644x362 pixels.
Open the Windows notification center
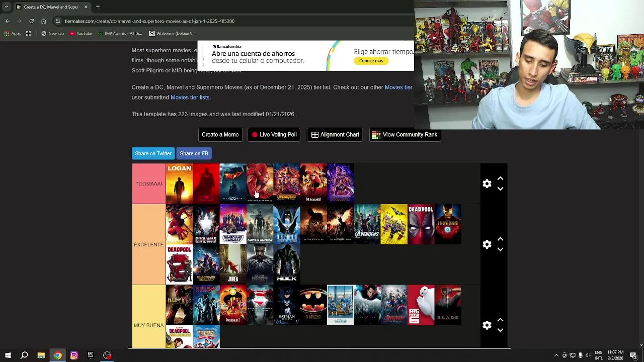pyautogui.click(x=634, y=355)
